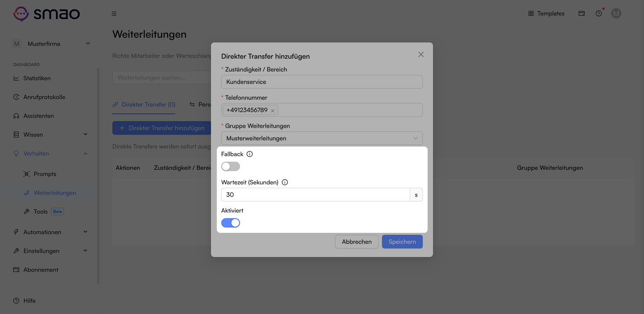Click the Fallback info icon

coord(250,154)
